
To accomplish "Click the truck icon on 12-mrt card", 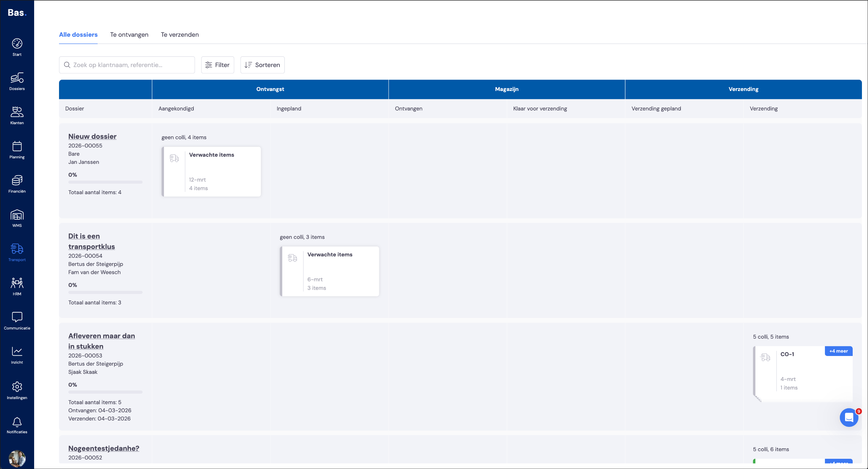I will click(x=174, y=158).
